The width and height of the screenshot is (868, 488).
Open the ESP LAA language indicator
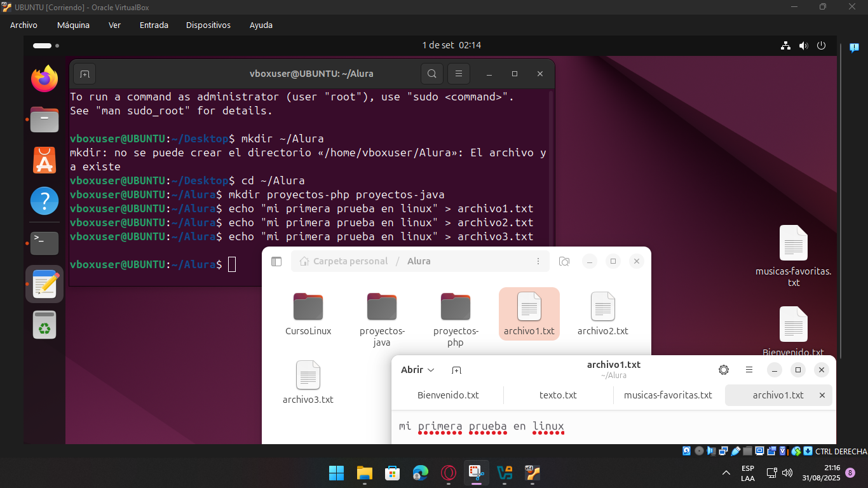pos(748,473)
